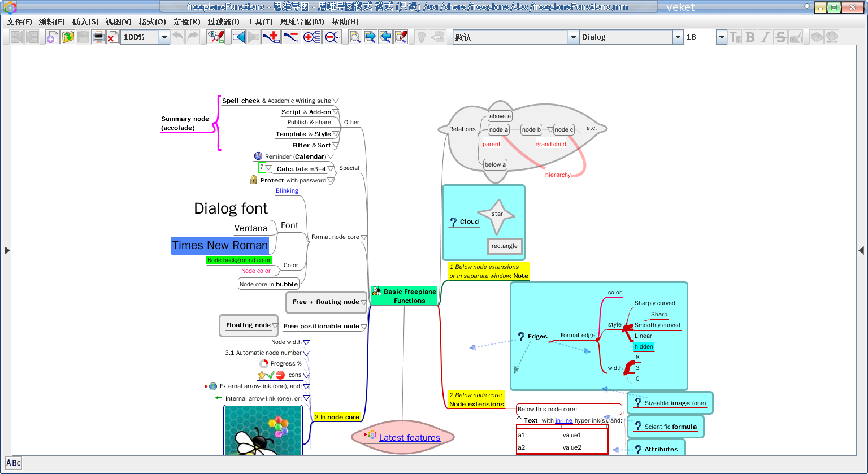Print the current map

(98, 37)
